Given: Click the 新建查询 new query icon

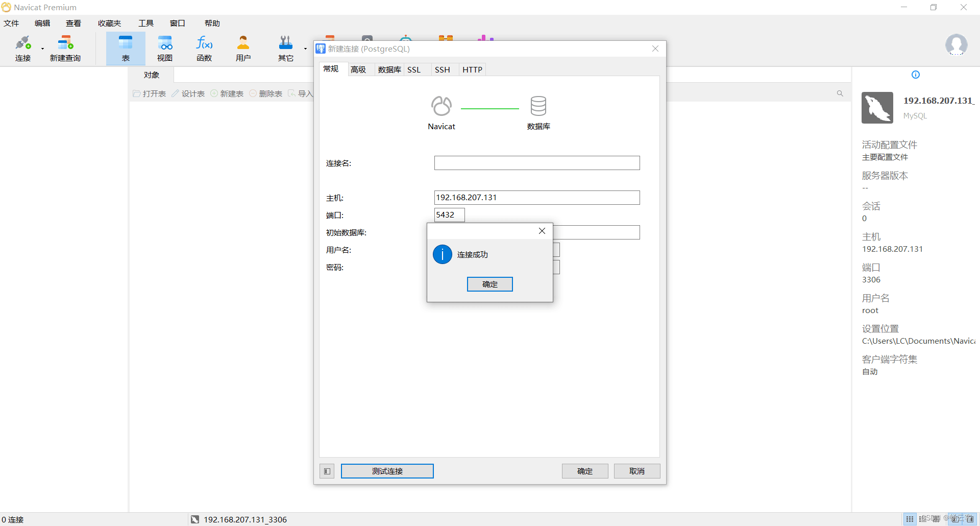Looking at the screenshot, I should click(65, 49).
